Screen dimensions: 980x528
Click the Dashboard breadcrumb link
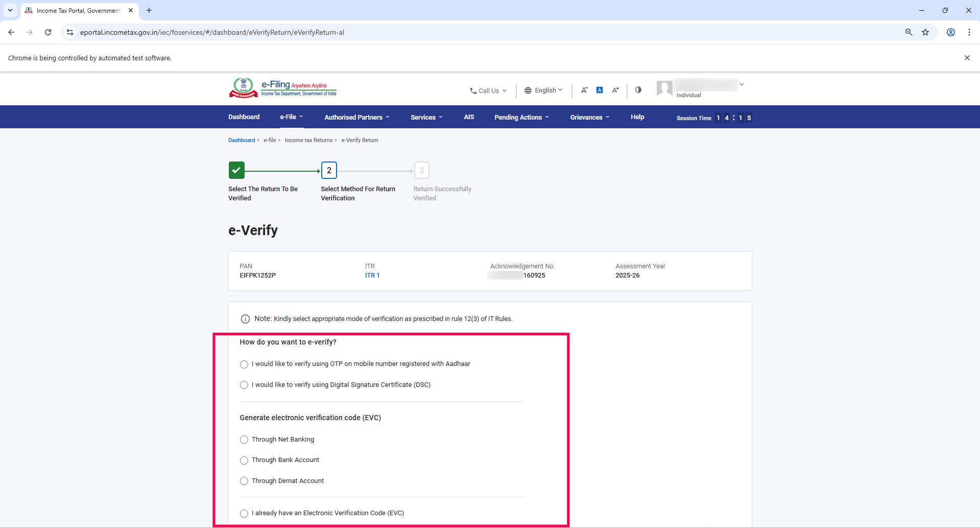[x=242, y=140]
